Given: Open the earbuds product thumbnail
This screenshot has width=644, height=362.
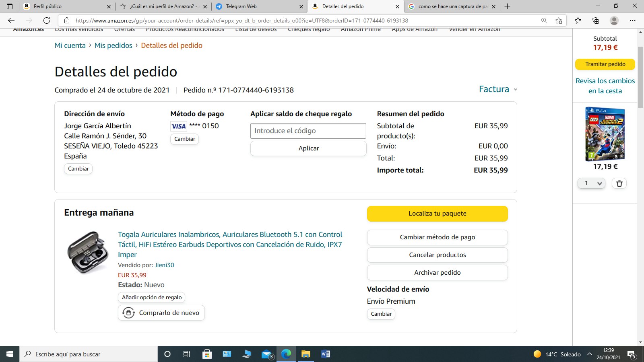Looking at the screenshot, I should click(88, 252).
